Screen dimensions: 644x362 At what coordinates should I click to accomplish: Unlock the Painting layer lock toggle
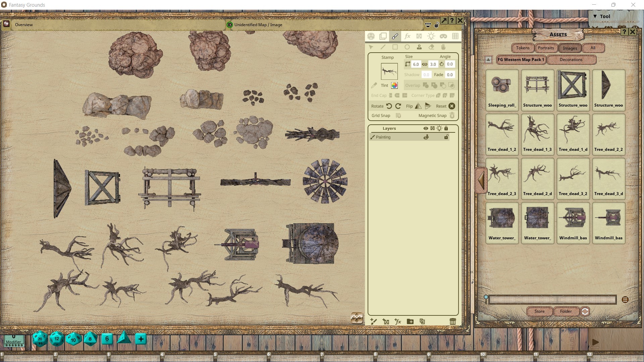tap(446, 137)
